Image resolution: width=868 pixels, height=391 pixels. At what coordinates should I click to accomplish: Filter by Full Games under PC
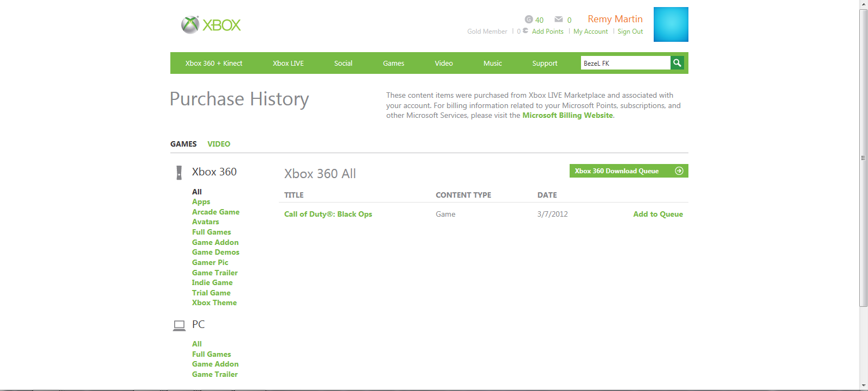[212, 354]
